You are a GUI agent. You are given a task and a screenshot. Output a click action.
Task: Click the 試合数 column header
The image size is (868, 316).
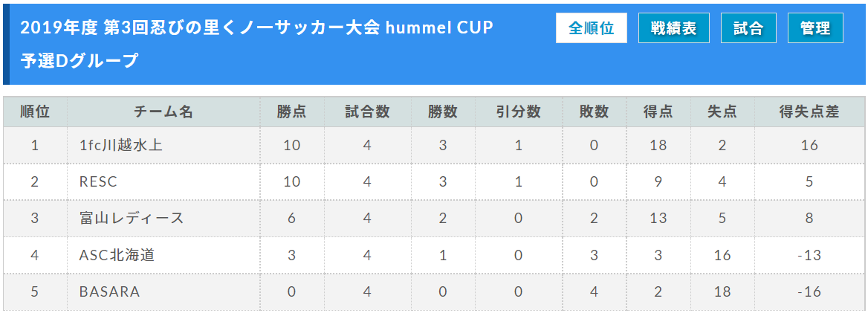click(367, 112)
